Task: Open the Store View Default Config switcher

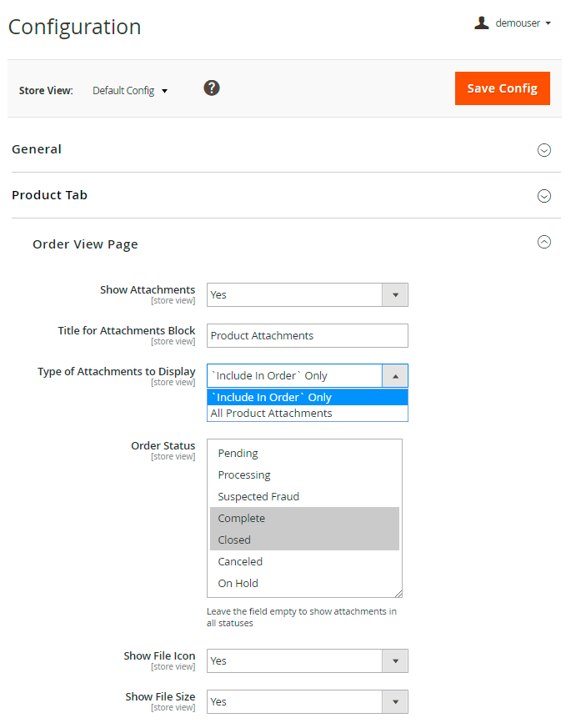Action: click(130, 91)
